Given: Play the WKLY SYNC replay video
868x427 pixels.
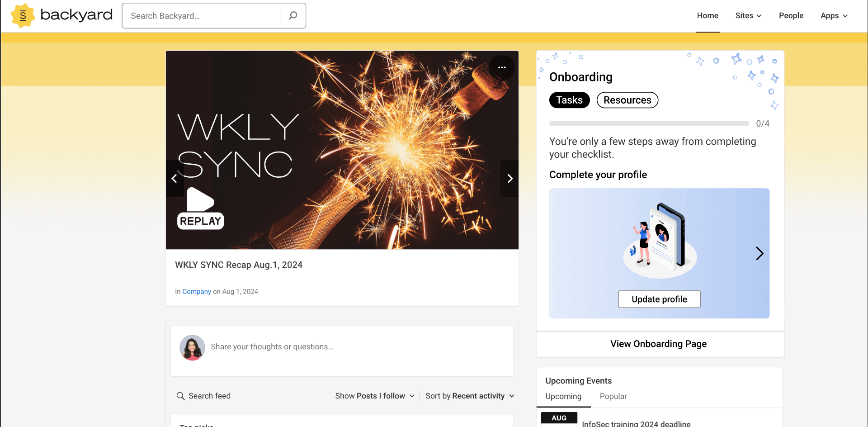Looking at the screenshot, I should coord(200,200).
